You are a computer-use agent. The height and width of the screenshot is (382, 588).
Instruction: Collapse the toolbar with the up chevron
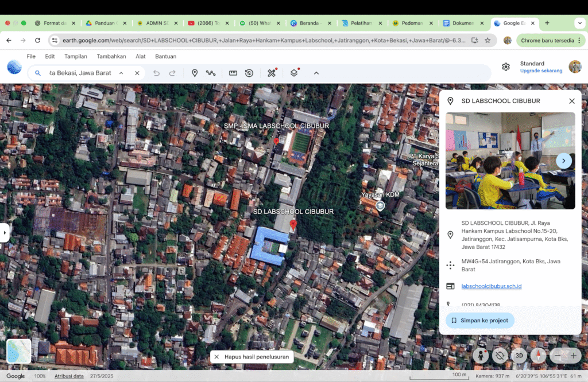click(316, 73)
